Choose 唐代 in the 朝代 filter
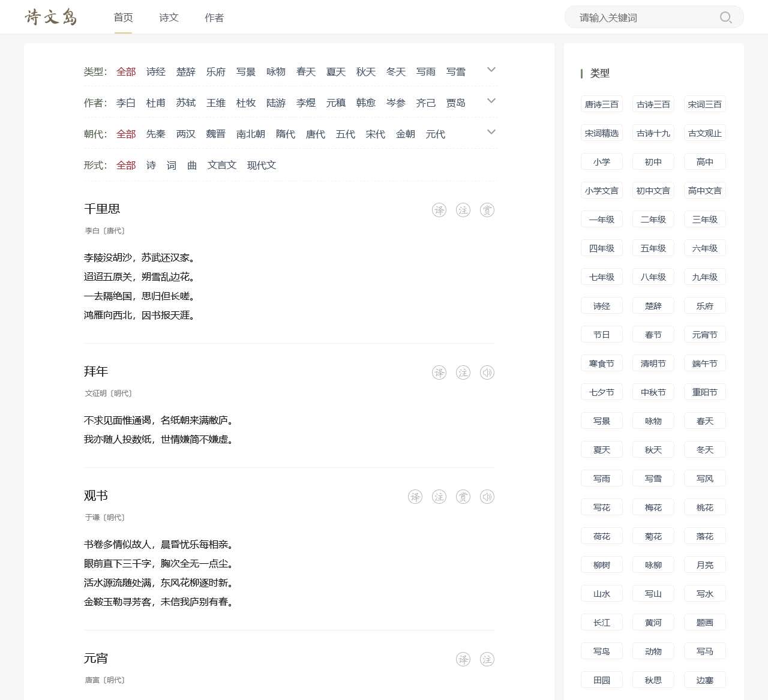This screenshot has width=768, height=700. click(315, 134)
